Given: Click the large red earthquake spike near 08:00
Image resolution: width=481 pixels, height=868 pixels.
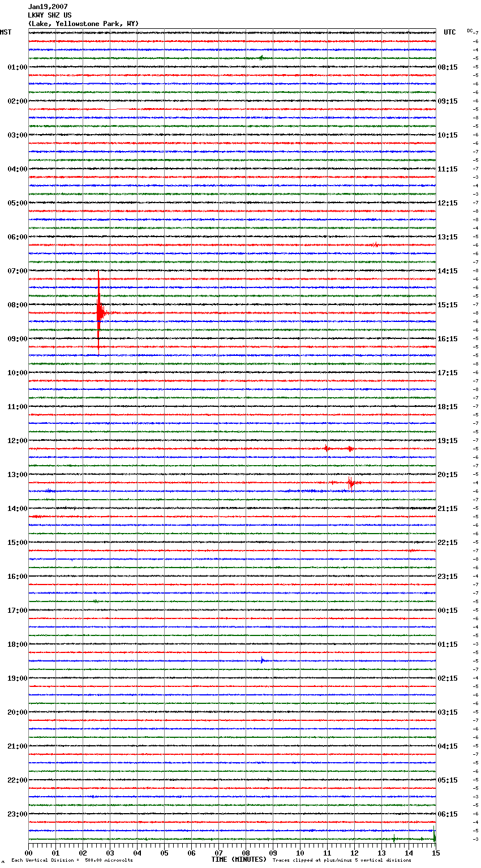Looking at the screenshot, I should [99, 312].
